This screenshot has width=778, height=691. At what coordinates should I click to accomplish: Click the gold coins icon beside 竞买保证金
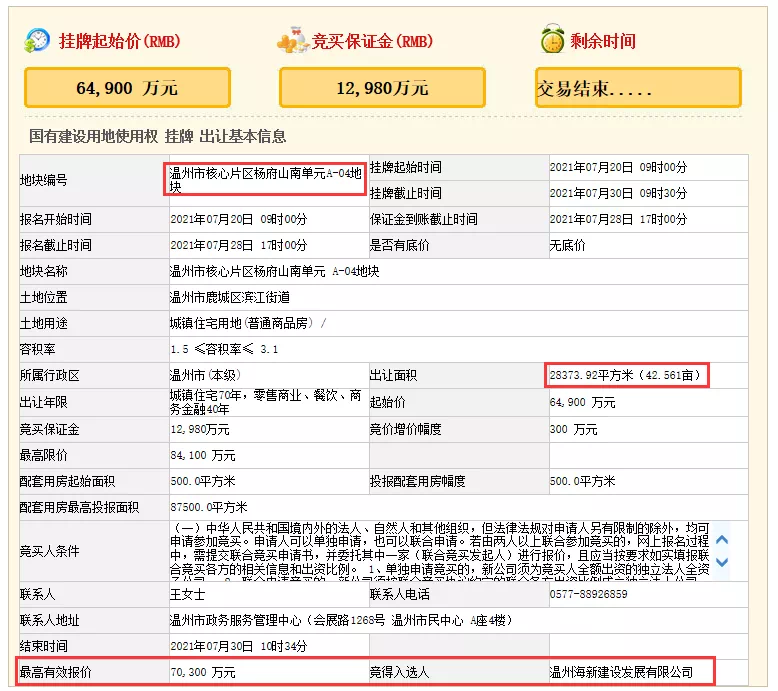[x=292, y=41]
